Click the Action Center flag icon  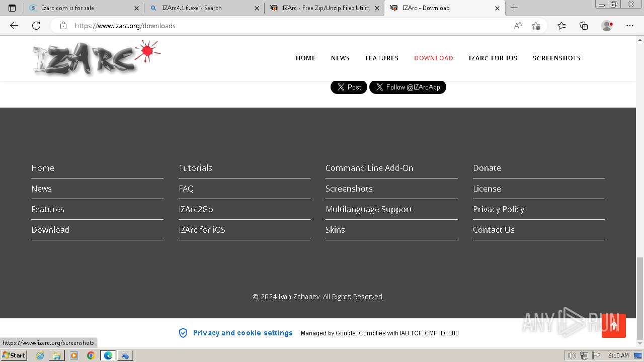[595, 355]
